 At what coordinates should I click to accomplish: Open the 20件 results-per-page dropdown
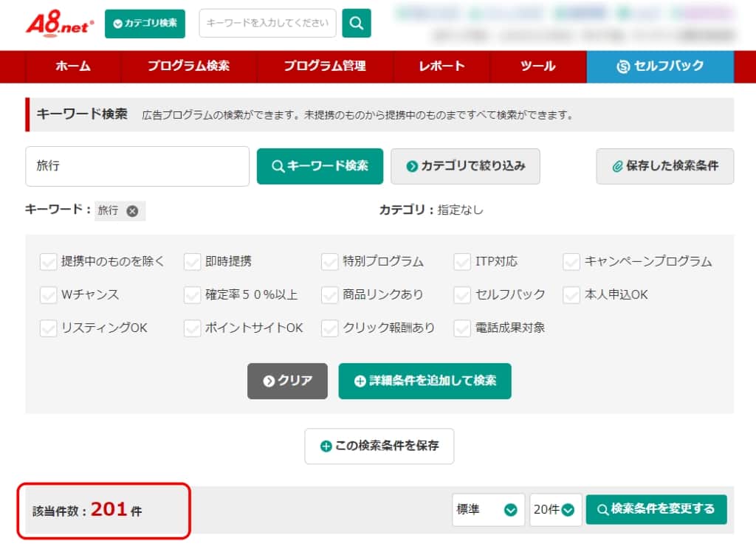coord(555,509)
